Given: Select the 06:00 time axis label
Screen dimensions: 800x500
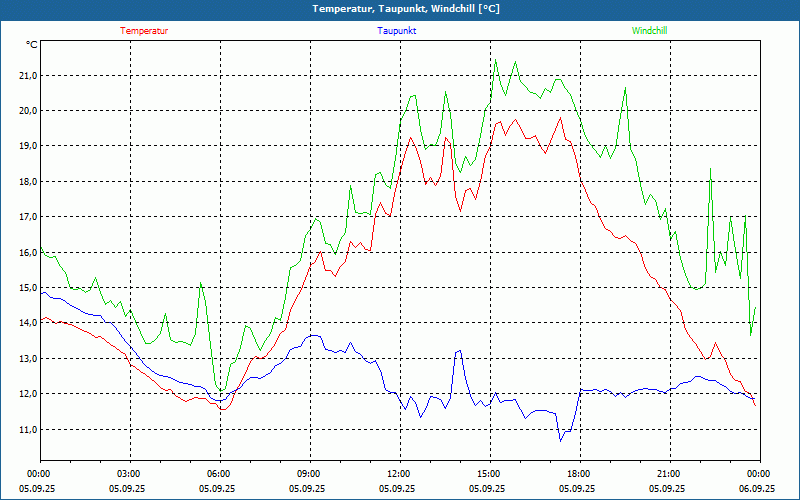Looking at the screenshot, I should point(219,474).
